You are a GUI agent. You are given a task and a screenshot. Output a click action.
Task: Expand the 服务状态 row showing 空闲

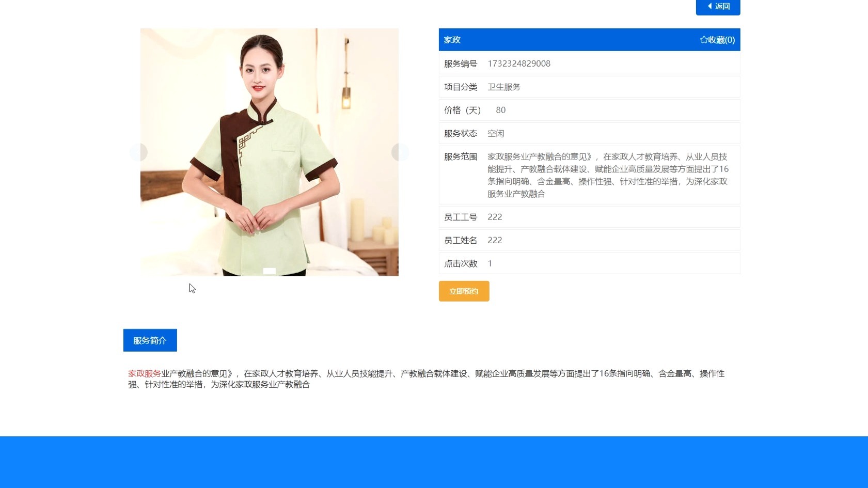496,133
